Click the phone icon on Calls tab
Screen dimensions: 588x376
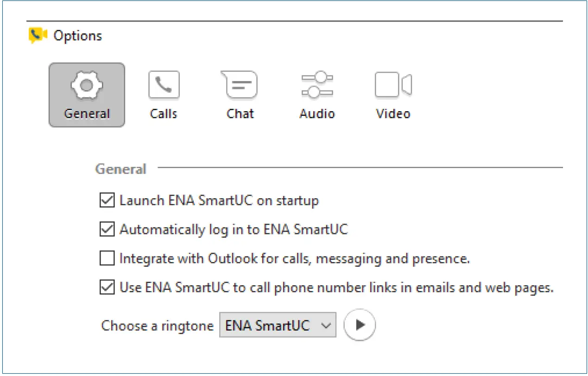pos(164,84)
